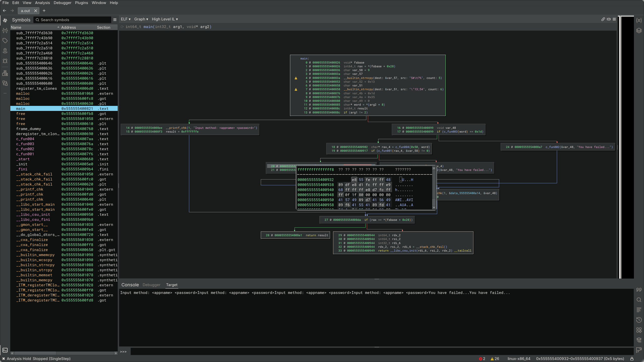Click the back navigation arrow
Image resolution: width=644 pixels, height=362 pixels.
coord(5,11)
